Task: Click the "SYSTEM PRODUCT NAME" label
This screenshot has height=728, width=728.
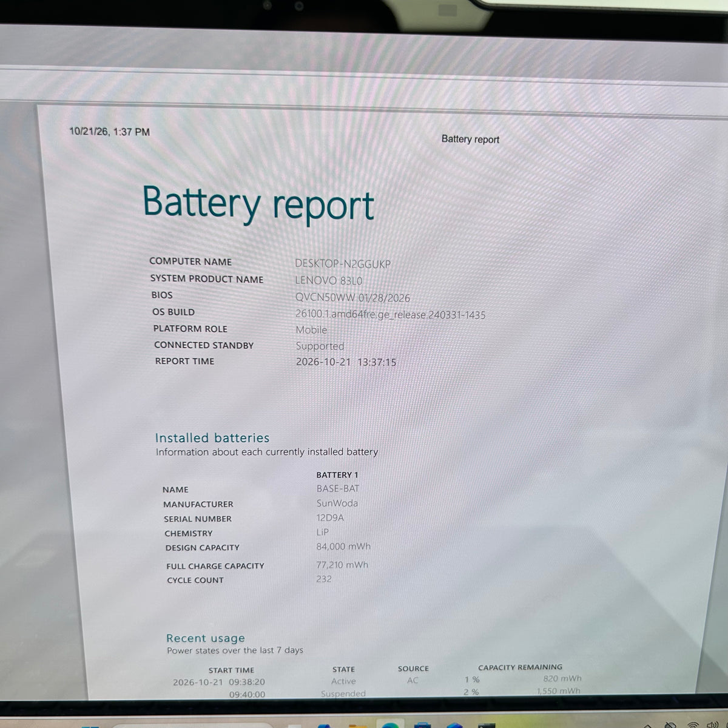Action: 207,279
